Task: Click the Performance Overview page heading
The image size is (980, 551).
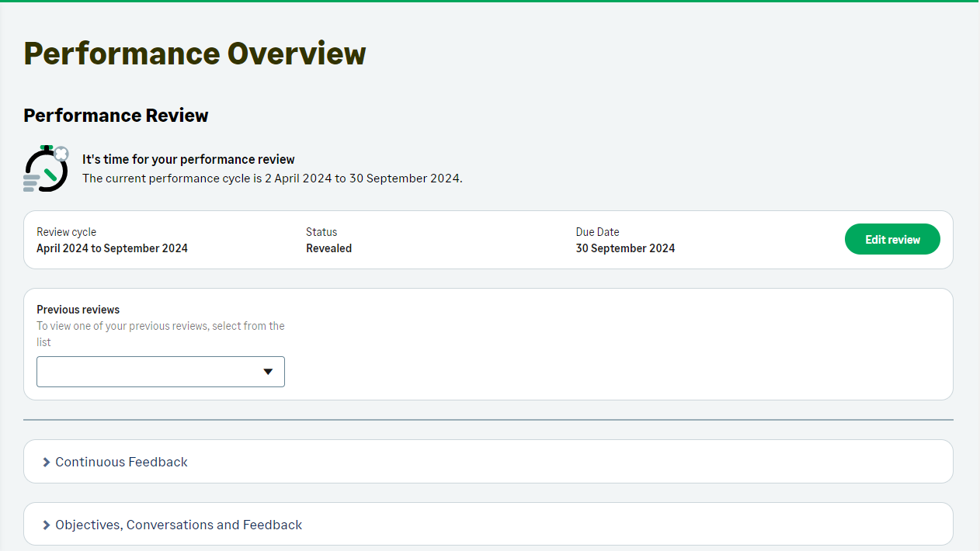Action: tap(195, 54)
